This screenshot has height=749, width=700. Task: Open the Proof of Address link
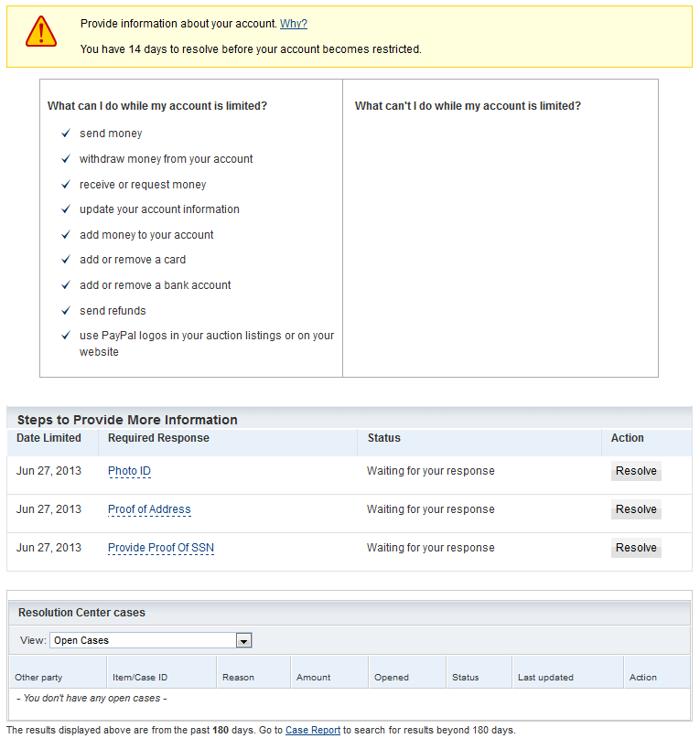(149, 509)
